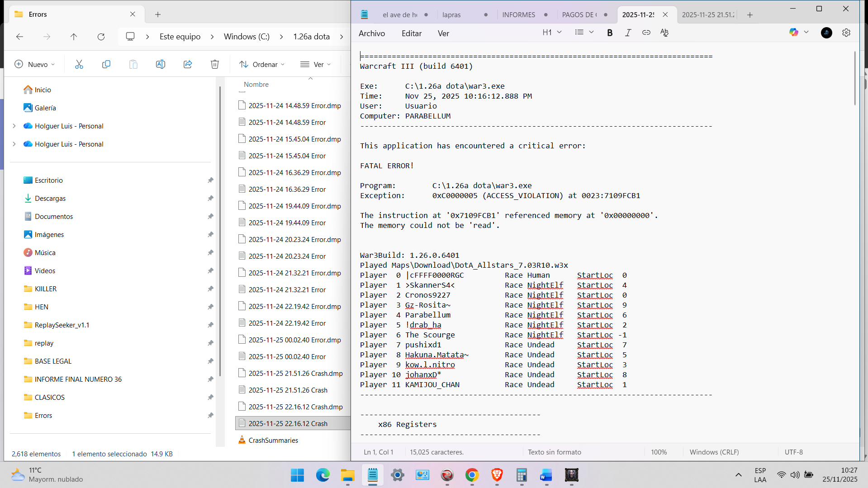Click Windows (C:) in the address bar
The width and height of the screenshot is (868, 488).
247,37
